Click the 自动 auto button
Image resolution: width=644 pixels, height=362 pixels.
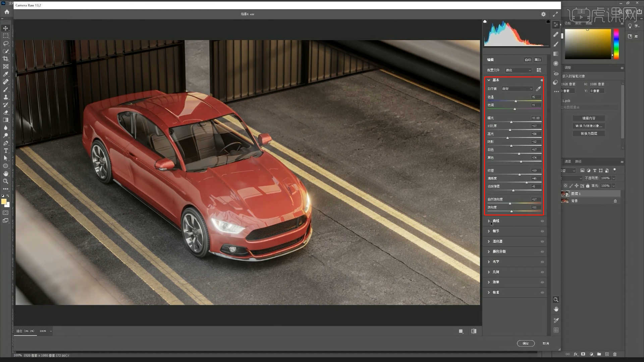tap(528, 60)
